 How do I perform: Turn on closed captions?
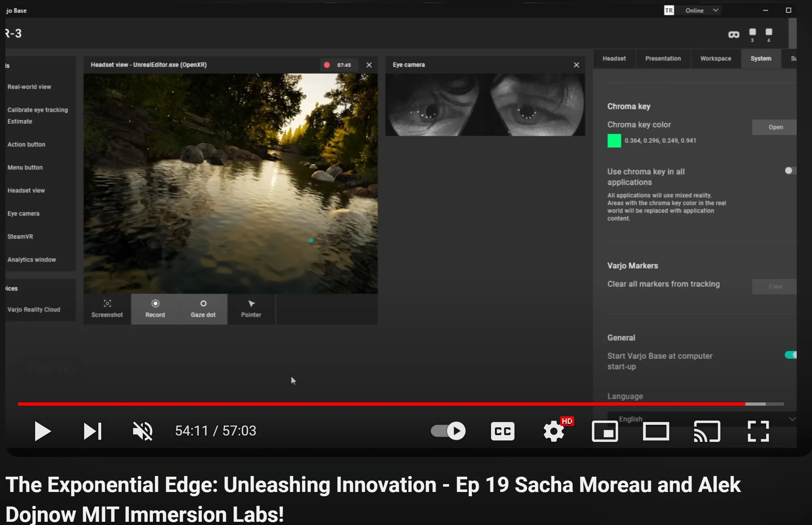pyautogui.click(x=502, y=431)
